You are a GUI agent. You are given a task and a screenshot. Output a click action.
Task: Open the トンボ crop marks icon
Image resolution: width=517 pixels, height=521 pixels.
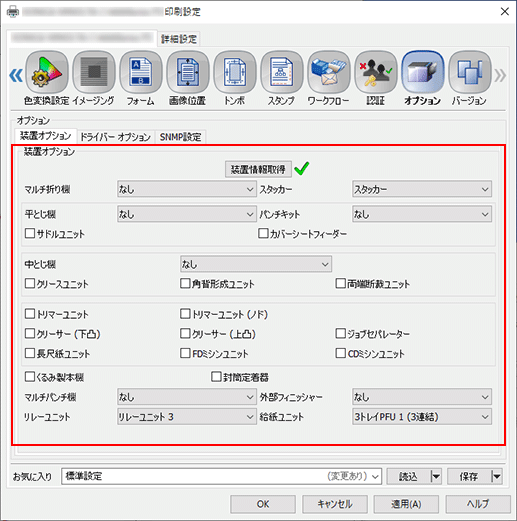(x=235, y=72)
